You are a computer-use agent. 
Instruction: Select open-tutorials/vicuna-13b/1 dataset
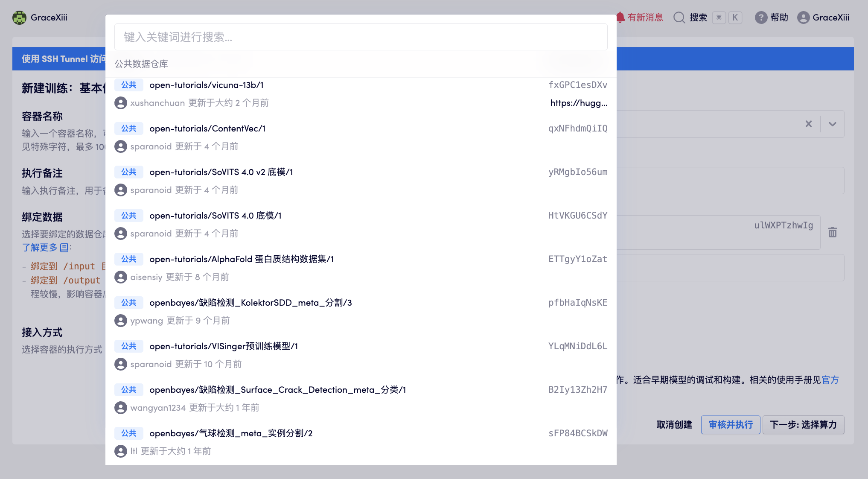coord(207,85)
